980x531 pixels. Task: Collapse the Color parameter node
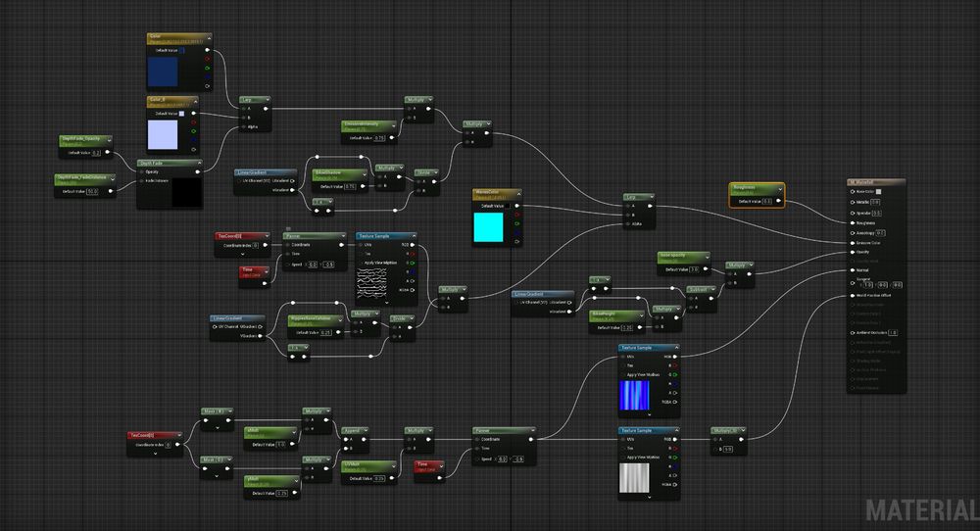coord(208,39)
